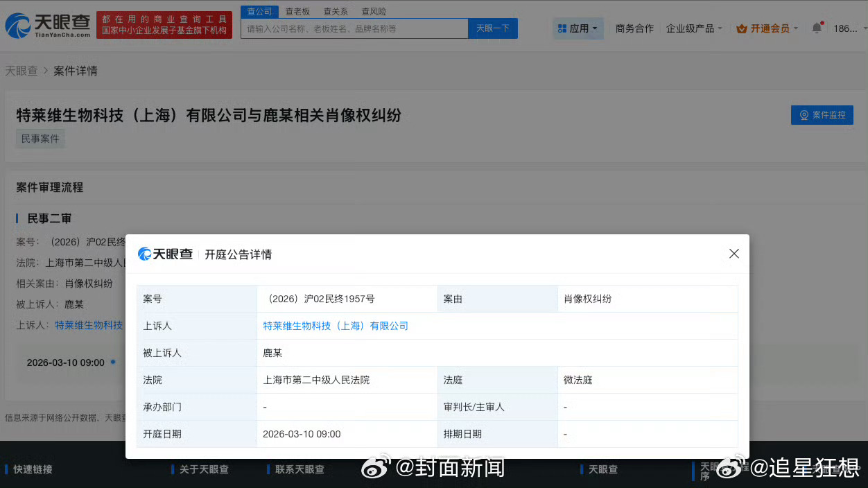Click the Weibo icon beside @封面新闻

click(x=375, y=469)
